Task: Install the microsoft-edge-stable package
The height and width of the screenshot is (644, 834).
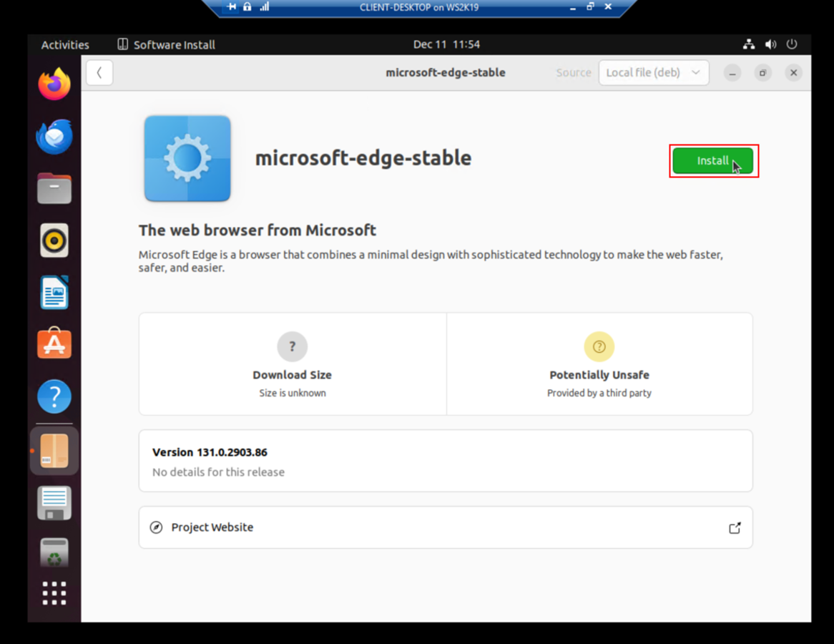Action: pyautogui.click(x=712, y=160)
